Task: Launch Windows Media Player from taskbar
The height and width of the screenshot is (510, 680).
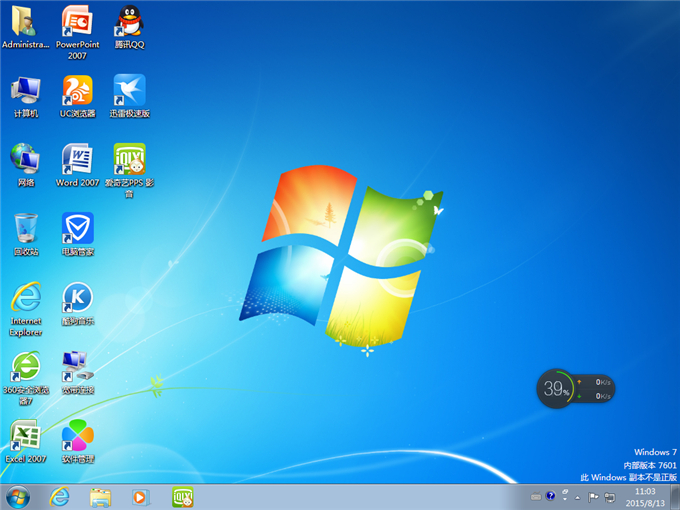Action: pos(140,497)
